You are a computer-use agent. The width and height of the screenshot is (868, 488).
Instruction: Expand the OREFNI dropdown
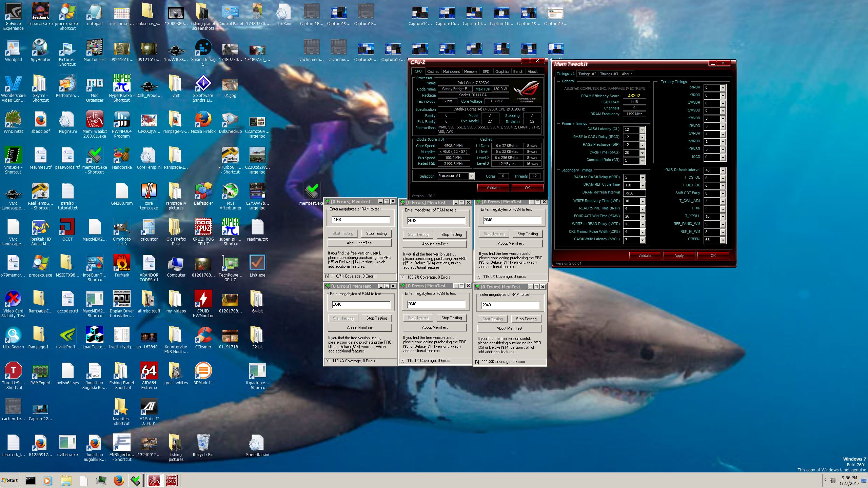723,240
